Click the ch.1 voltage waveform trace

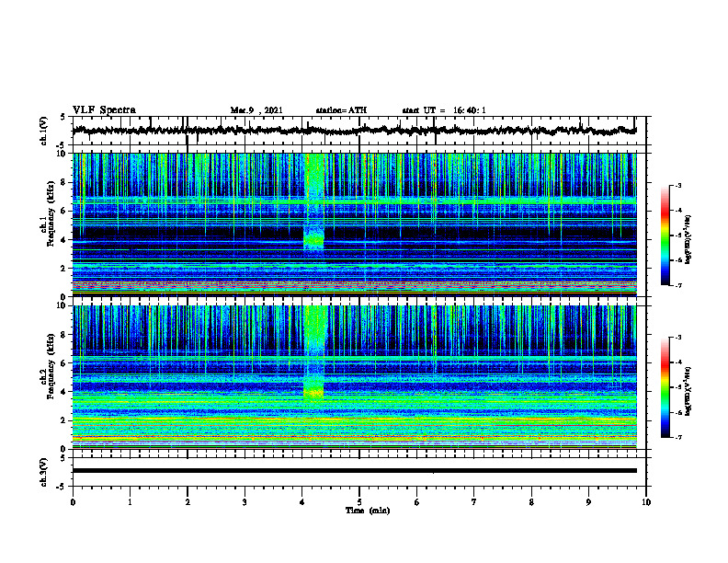355,131
